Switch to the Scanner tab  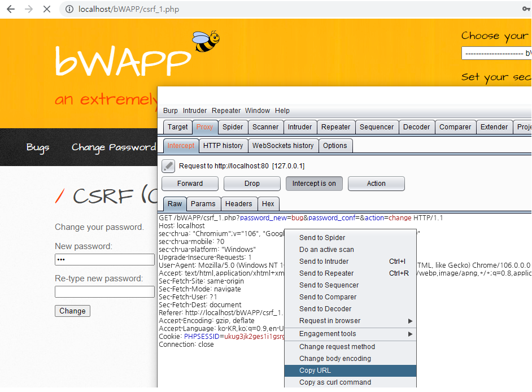265,127
